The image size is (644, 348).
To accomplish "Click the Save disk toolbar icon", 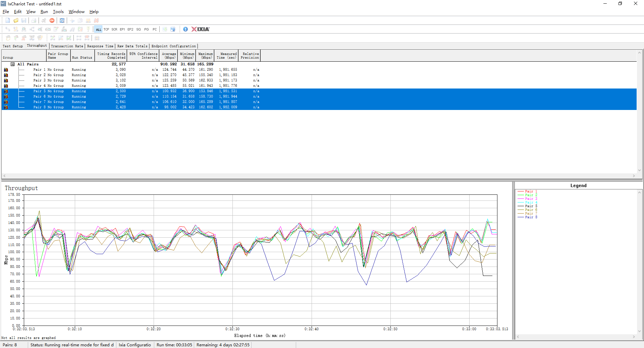I will [24, 20].
